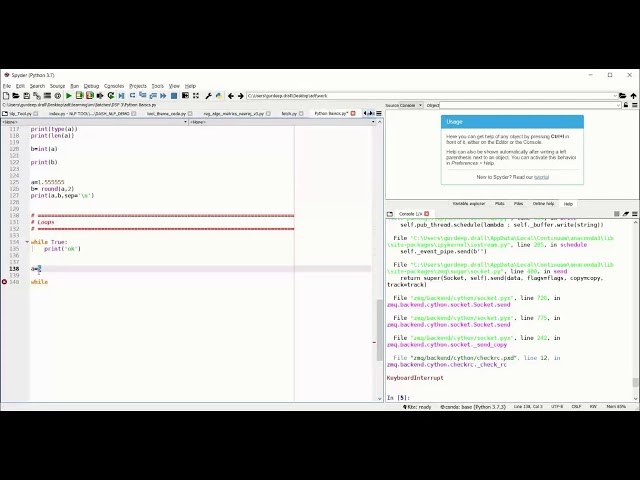Screen dimensions: 640x480
Task: Change to parent directory up arrow
Action: [633, 96]
